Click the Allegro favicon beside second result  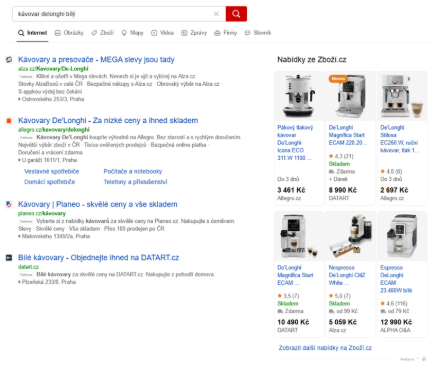pyautogui.click(x=9, y=121)
